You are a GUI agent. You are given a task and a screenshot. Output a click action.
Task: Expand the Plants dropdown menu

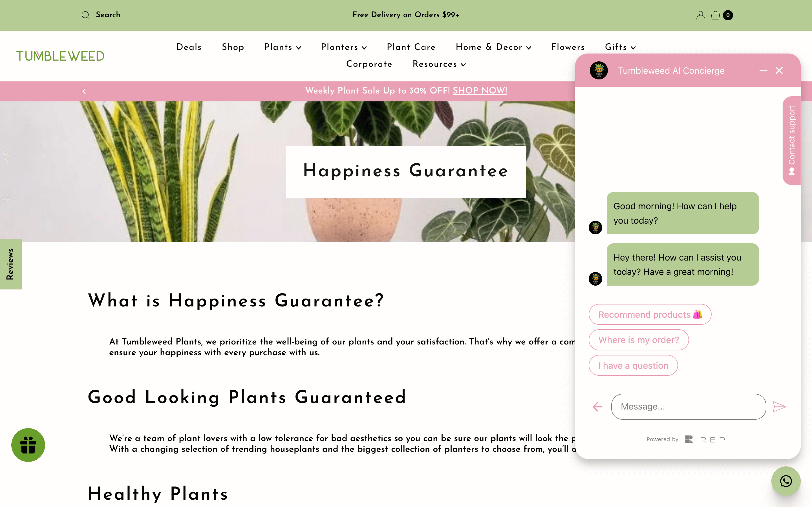pyautogui.click(x=282, y=47)
